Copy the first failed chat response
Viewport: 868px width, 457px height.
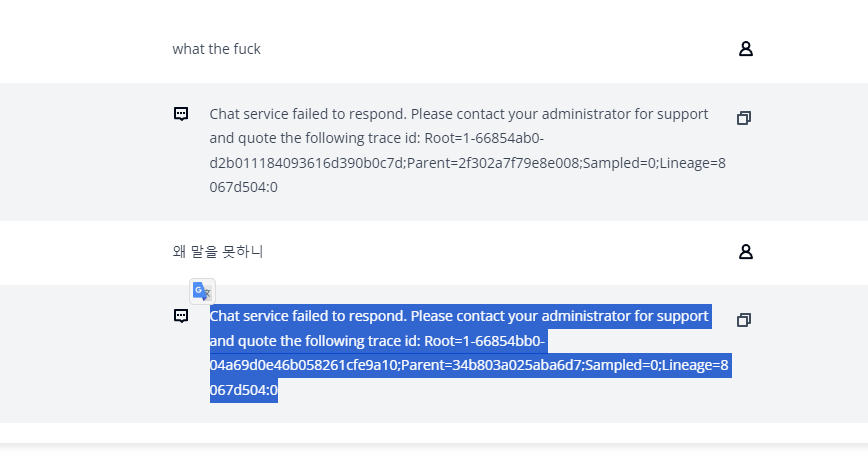tap(743, 118)
